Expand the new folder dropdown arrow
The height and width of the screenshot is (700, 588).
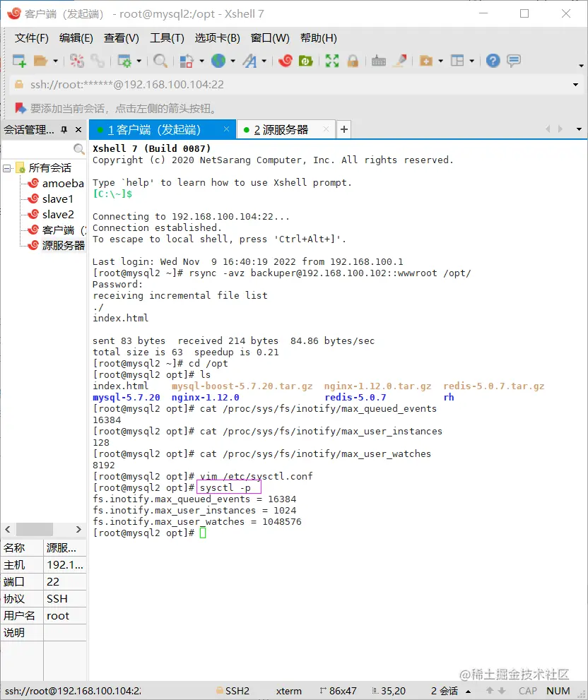click(440, 61)
